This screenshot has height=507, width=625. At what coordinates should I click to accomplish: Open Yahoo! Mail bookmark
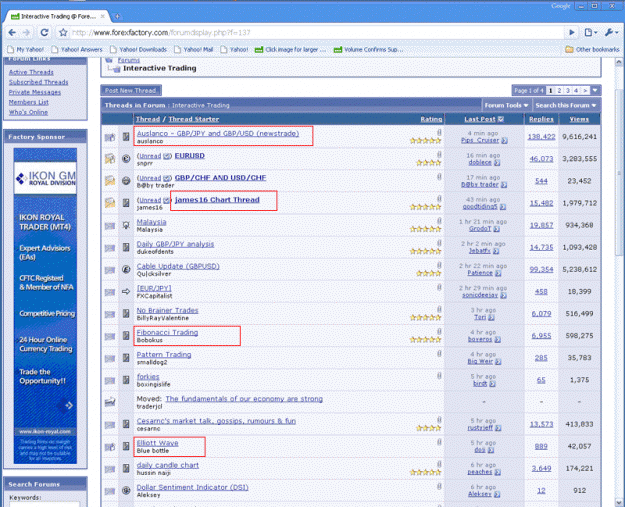[193, 49]
